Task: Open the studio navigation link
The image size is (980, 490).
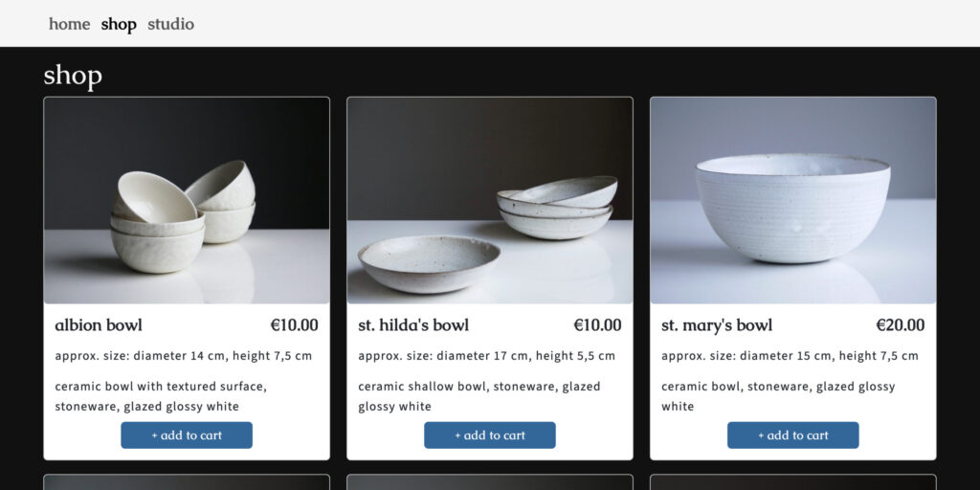Action: 170,24
